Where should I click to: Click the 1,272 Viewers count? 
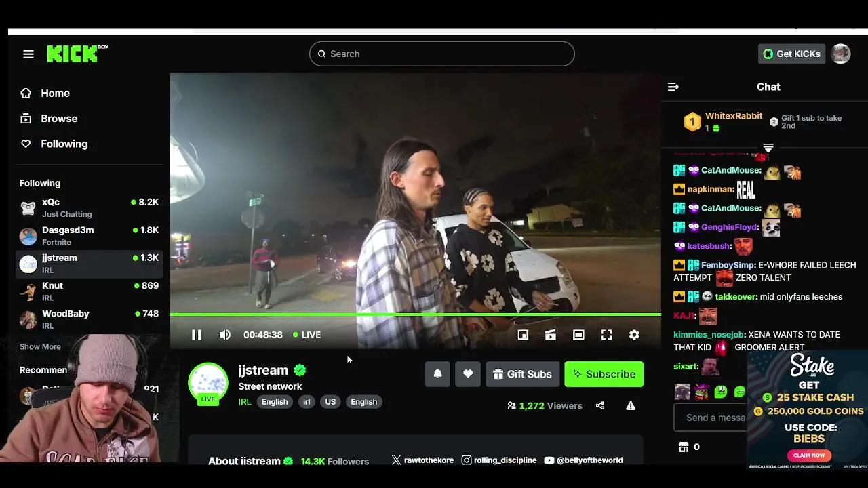pyautogui.click(x=545, y=406)
